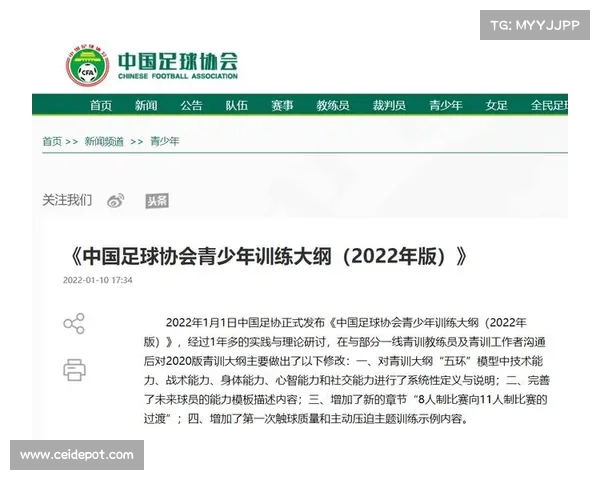This screenshot has height=480, width=600.
Task: Go to 首页 in the green navigation bar
Action: point(101,105)
